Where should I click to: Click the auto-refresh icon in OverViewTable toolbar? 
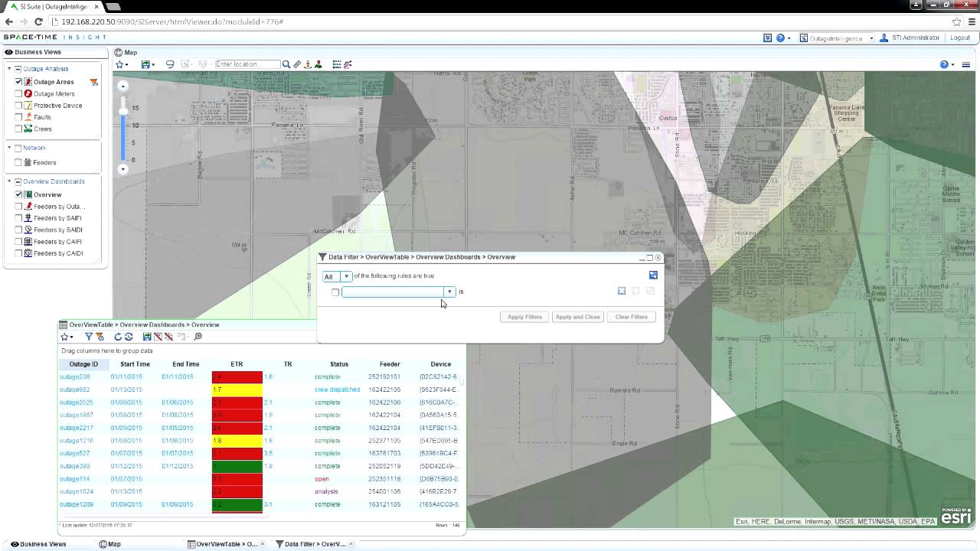pos(129,337)
